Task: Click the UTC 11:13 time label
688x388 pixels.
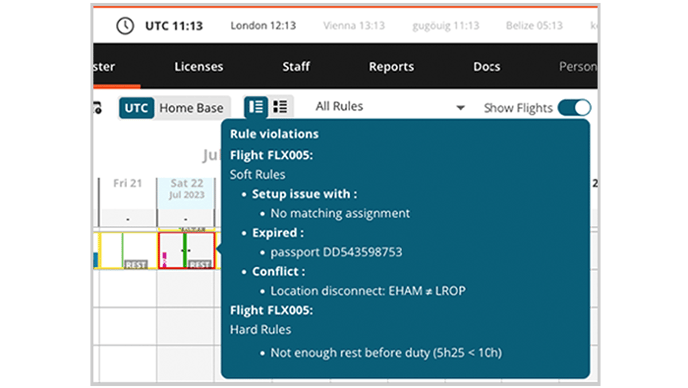Action: (x=174, y=26)
